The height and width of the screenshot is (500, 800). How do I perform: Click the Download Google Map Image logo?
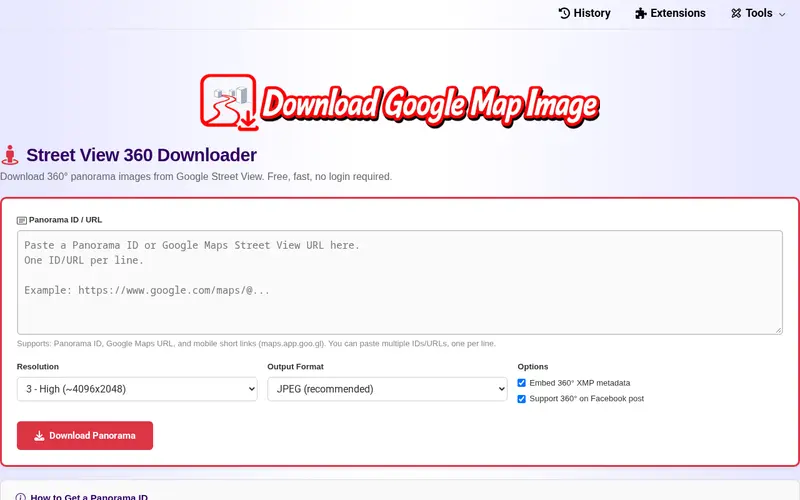[x=399, y=103]
